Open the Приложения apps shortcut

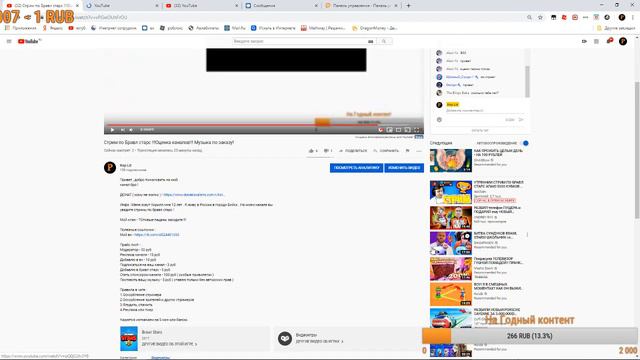pos(20,28)
